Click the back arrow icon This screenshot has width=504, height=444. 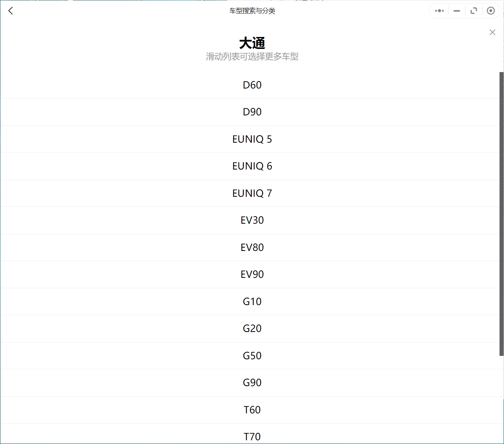[x=10, y=11]
